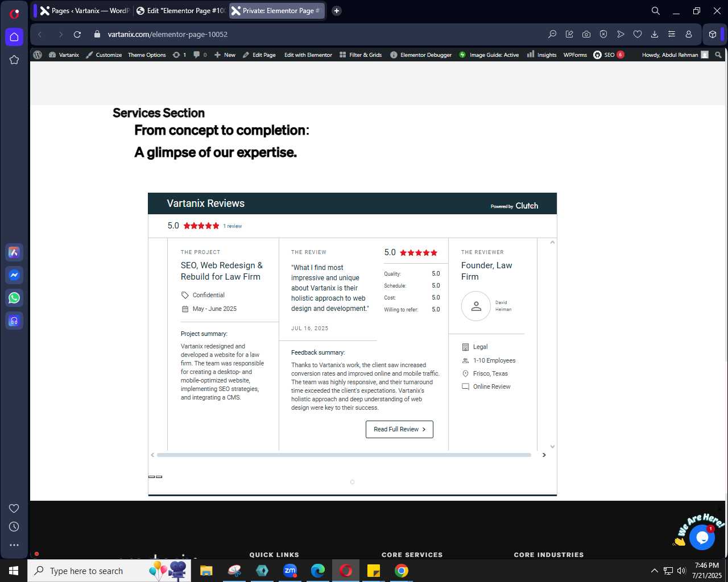Open Windows Start menu

tap(14, 571)
